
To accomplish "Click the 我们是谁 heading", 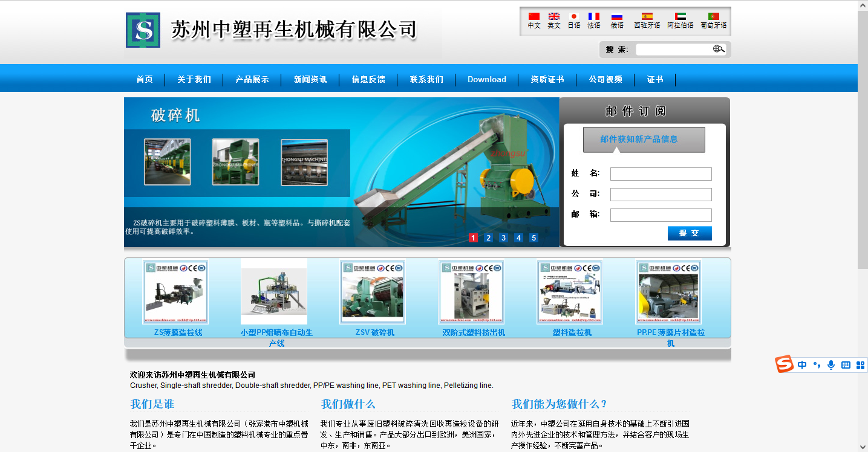I will 152,404.
